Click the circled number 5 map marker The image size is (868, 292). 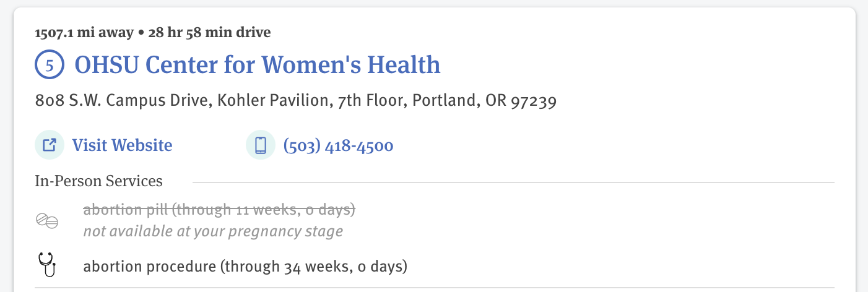tap(50, 64)
